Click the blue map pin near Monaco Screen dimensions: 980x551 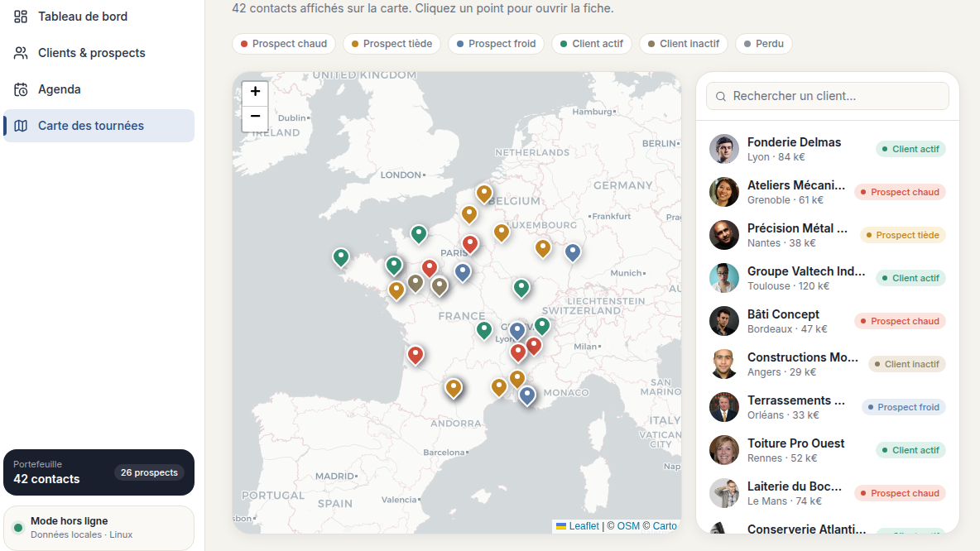[x=527, y=395]
